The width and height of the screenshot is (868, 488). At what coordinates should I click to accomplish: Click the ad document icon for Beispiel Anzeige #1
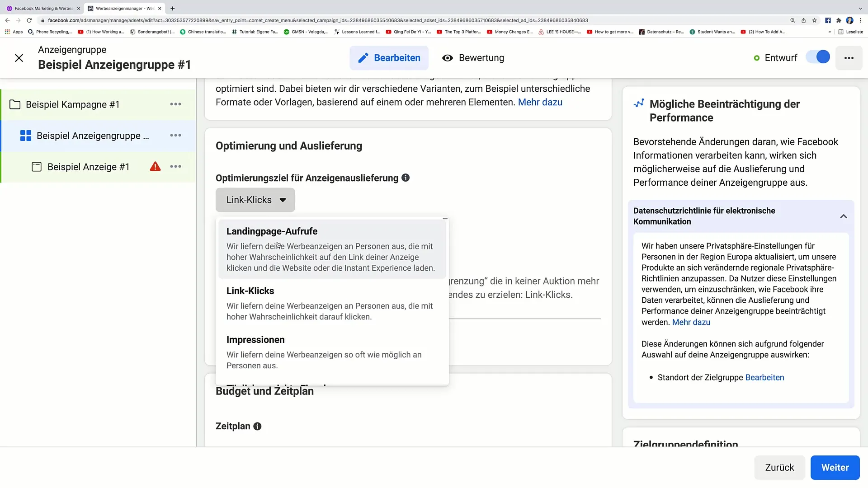point(36,167)
